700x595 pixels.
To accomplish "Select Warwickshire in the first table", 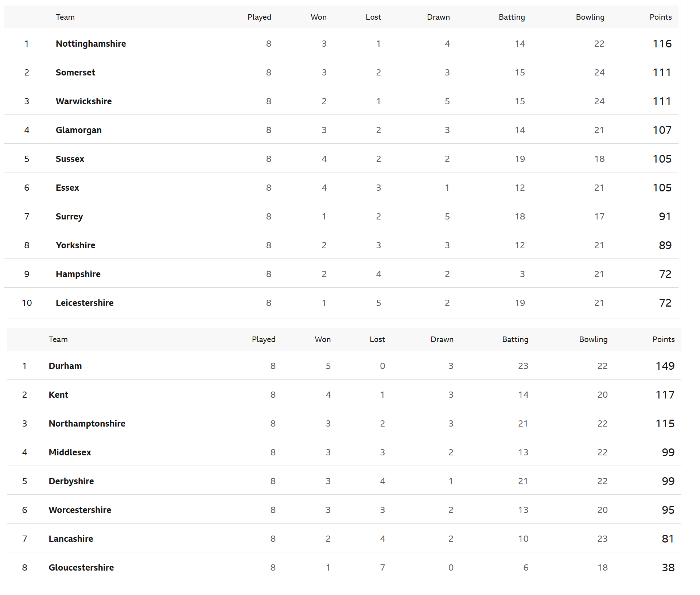I will pos(84,101).
